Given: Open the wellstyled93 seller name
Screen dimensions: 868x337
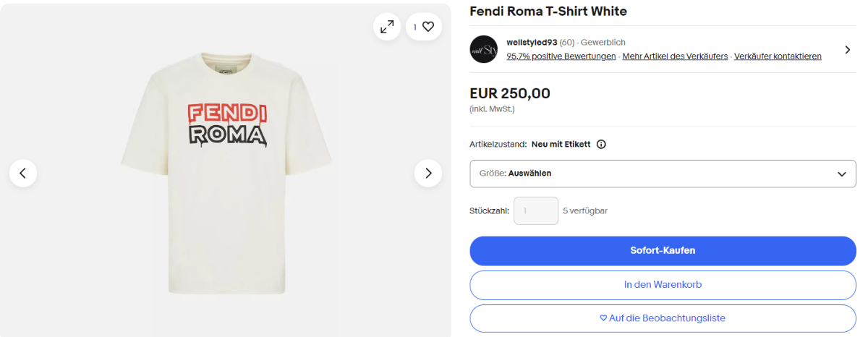Looking at the screenshot, I should point(532,43).
